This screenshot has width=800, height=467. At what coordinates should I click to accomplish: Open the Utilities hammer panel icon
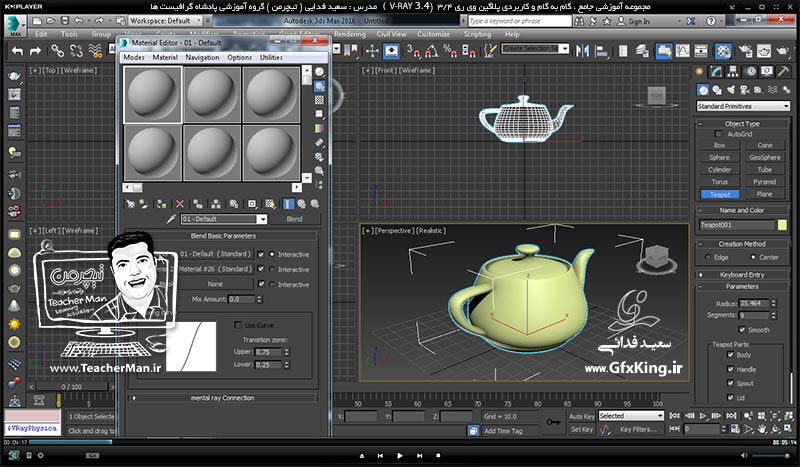tap(783, 71)
